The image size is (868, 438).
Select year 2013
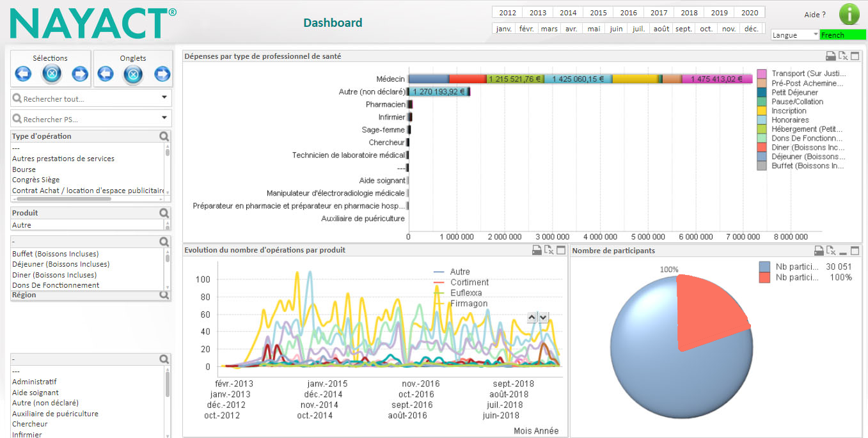point(537,12)
